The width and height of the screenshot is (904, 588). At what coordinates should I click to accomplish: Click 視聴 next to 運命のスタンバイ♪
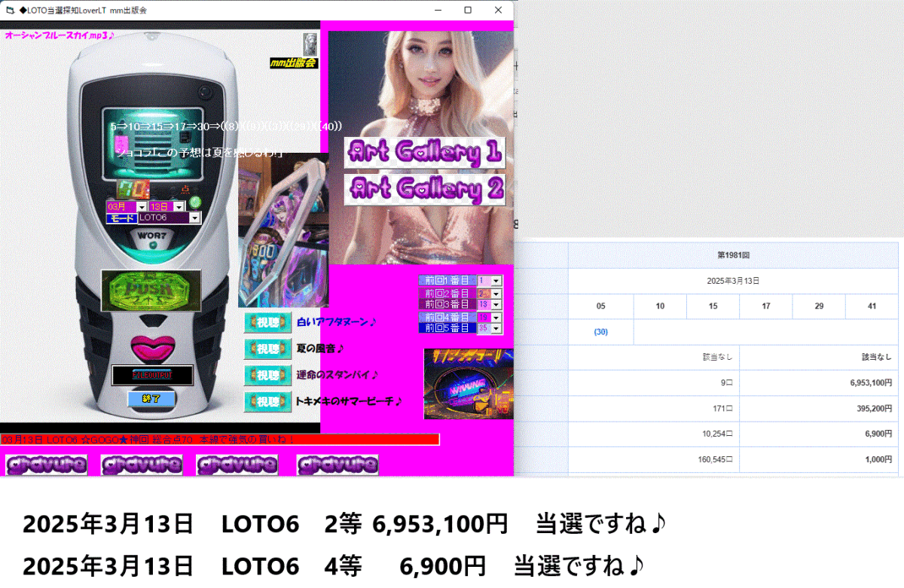(x=267, y=374)
